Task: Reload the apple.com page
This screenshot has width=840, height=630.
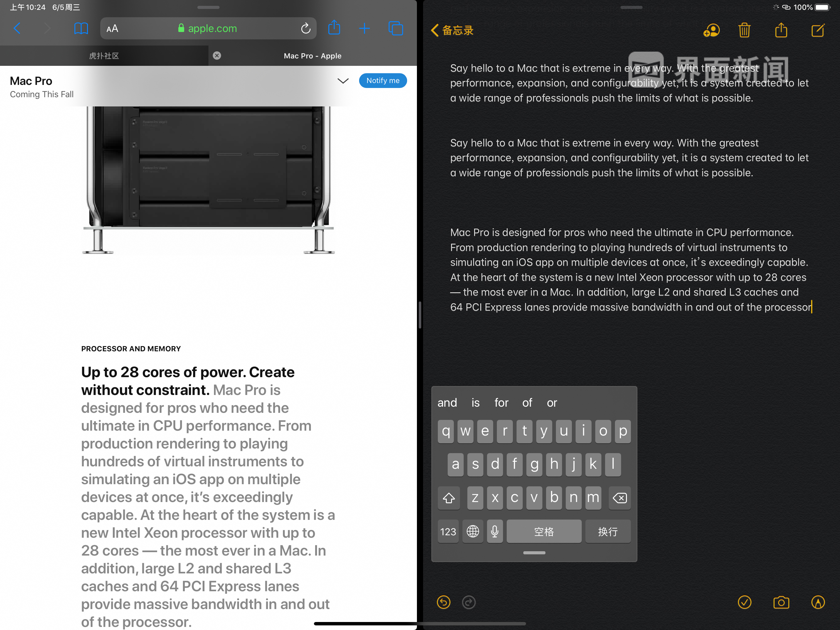Action: [306, 29]
